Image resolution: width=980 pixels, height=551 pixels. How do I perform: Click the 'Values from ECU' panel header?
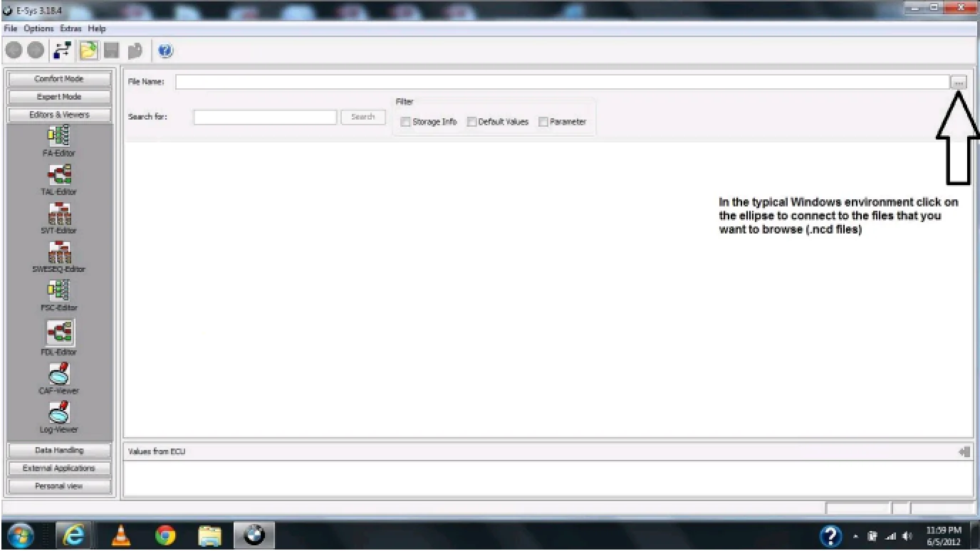pos(548,451)
